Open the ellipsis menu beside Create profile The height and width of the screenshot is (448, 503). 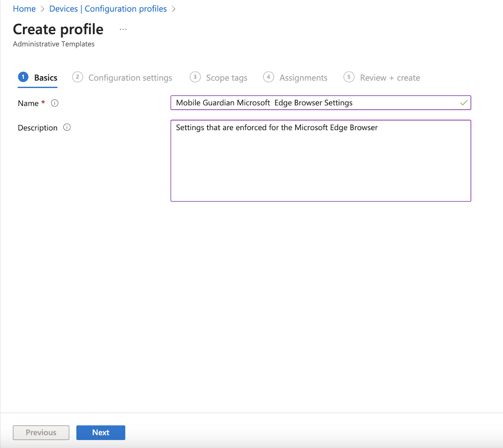pyautogui.click(x=123, y=29)
